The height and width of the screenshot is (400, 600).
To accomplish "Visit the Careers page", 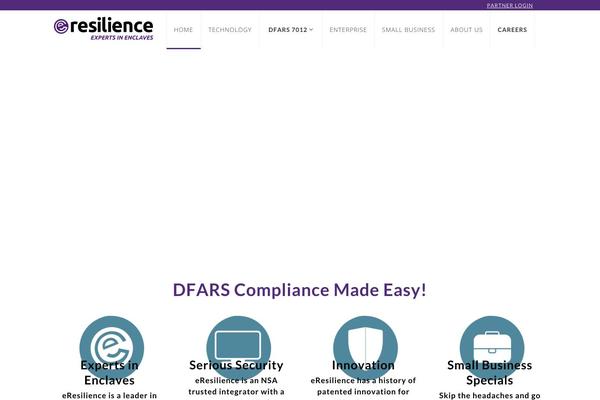I will [x=512, y=29].
